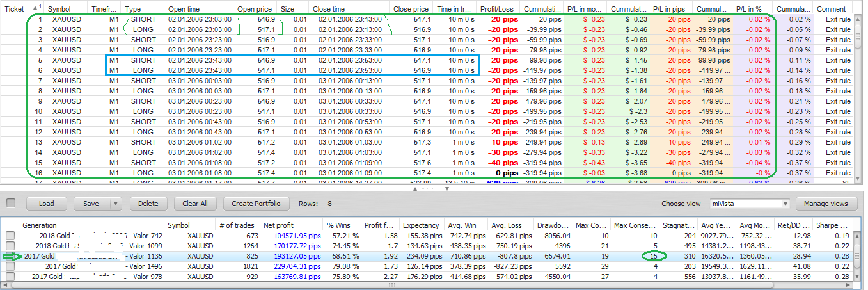Screen dimensions: 868x290
Task: Click the panel splitter up arrow
Action: click(x=416, y=189)
